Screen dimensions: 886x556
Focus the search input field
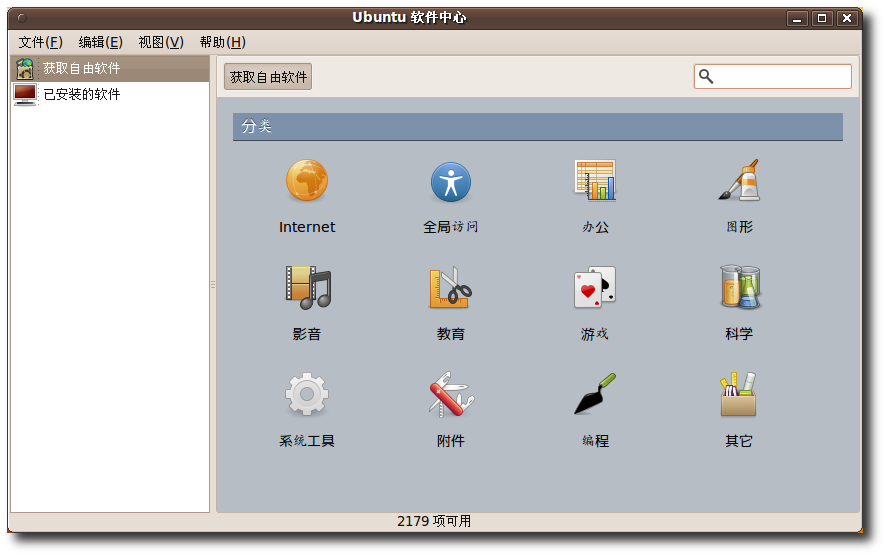(772, 76)
